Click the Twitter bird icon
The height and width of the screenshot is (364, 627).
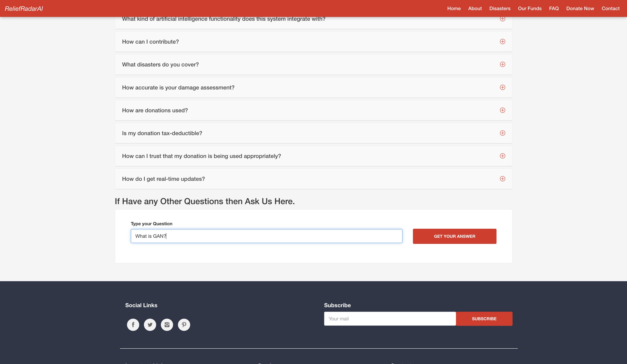[150, 325]
